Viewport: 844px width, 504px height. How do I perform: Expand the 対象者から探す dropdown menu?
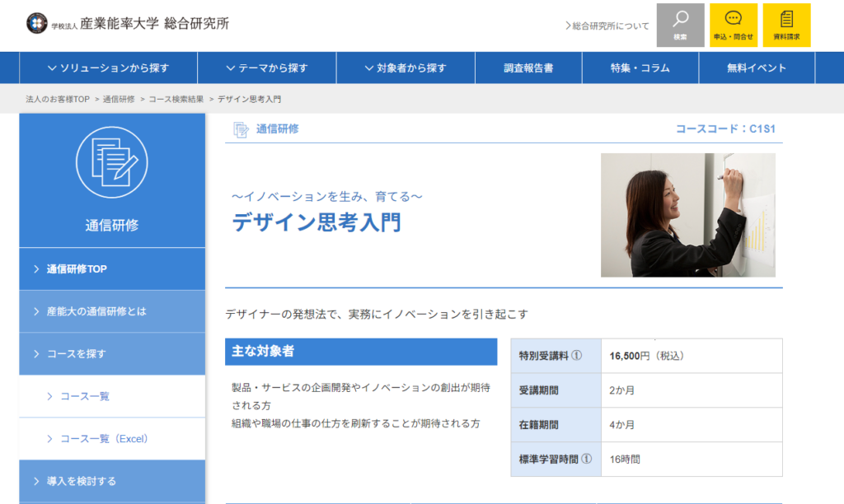tap(406, 68)
